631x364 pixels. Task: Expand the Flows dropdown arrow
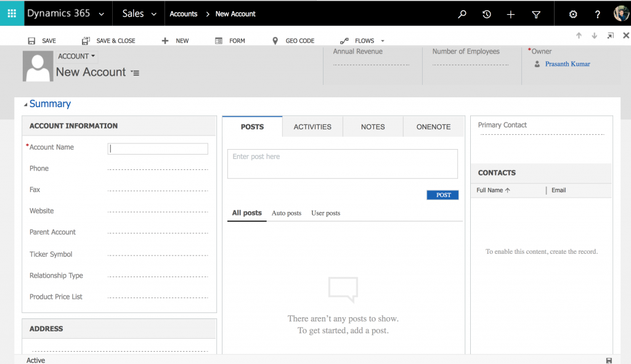(382, 41)
